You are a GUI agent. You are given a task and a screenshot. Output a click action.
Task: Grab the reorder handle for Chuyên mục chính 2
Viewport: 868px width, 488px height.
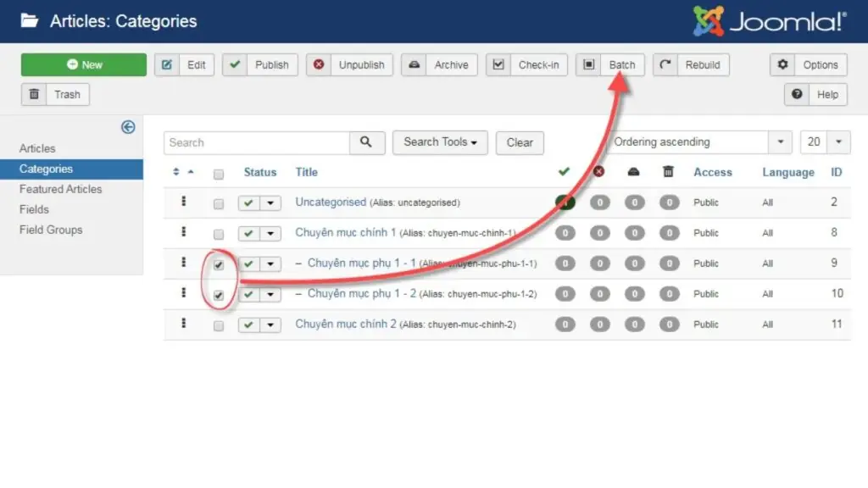pos(183,323)
